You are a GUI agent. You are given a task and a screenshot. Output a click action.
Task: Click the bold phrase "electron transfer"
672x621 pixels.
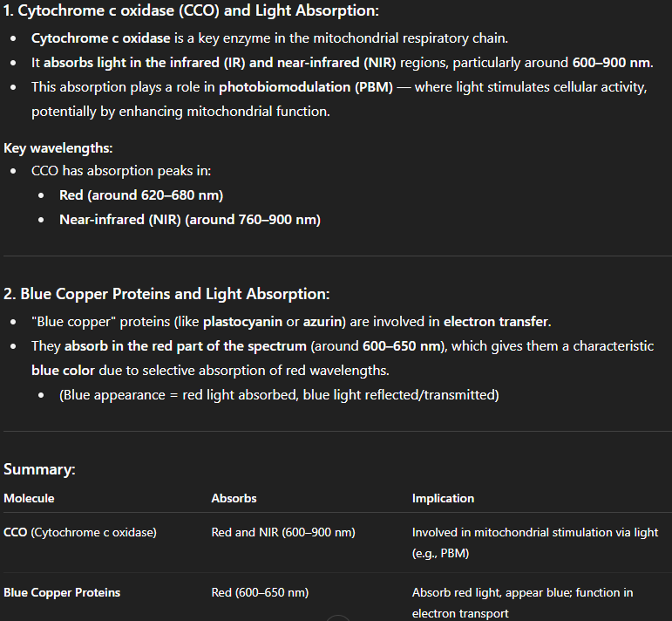tap(496, 322)
